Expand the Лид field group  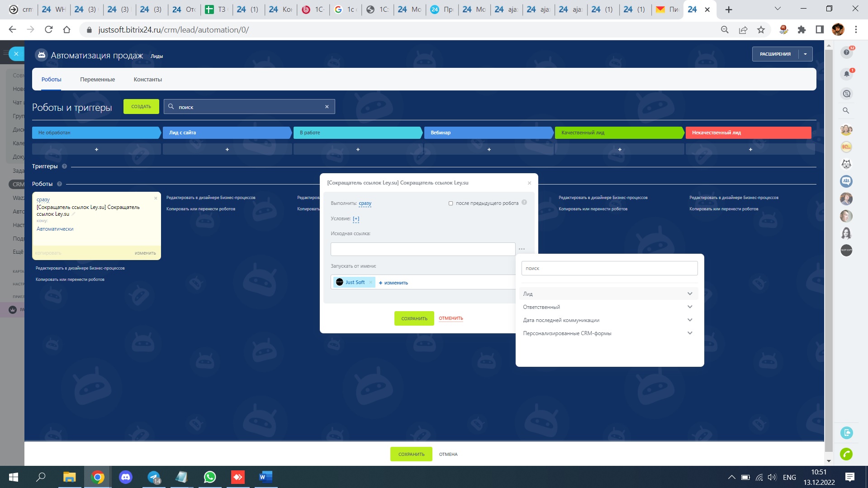click(609, 294)
